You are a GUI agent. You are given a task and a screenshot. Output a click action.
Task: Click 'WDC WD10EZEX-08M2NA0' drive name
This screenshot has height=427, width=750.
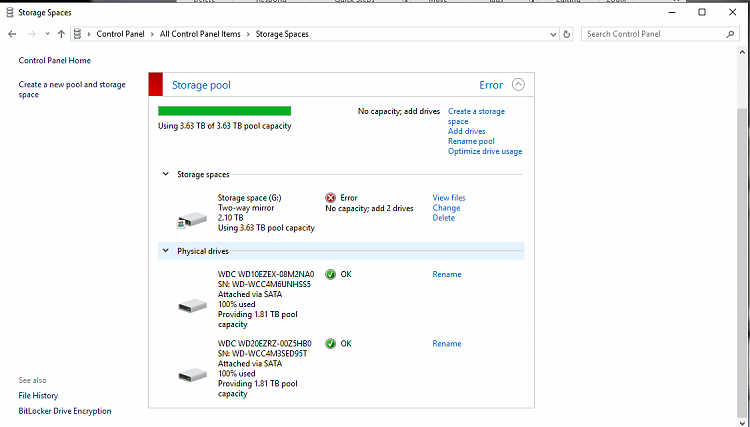click(266, 274)
